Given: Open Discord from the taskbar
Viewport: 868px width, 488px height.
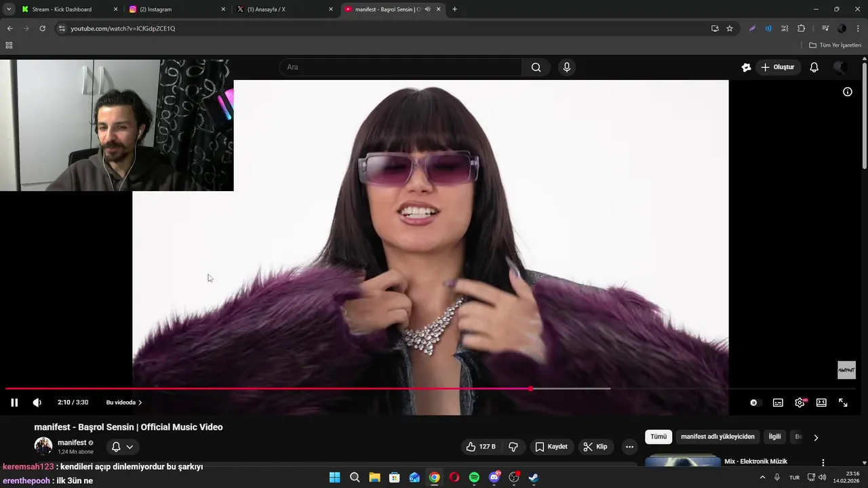Looking at the screenshot, I should click(x=494, y=477).
